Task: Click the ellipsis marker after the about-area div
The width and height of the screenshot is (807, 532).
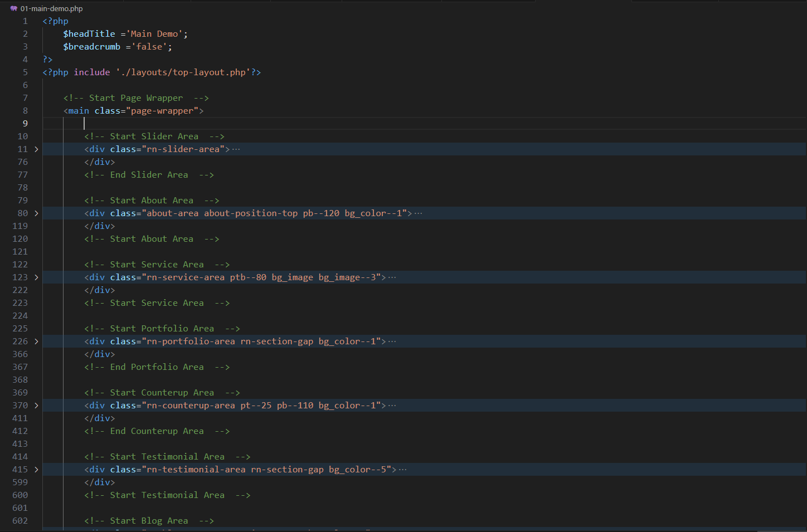Action: (x=419, y=213)
